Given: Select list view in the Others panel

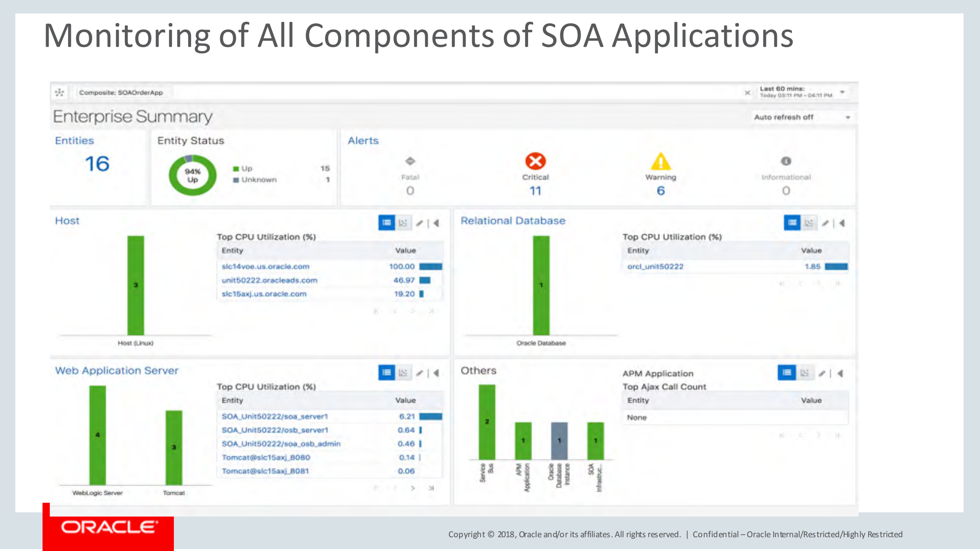Looking at the screenshot, I should click(x=786, y=373).
